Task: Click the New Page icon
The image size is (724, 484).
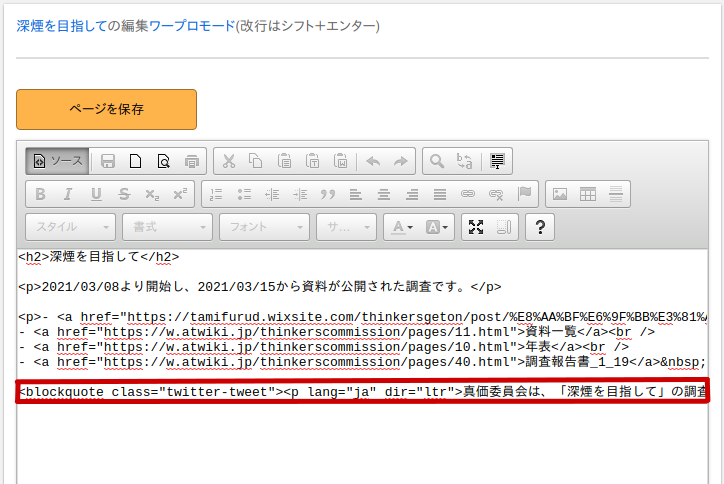Action: point(135,161)
